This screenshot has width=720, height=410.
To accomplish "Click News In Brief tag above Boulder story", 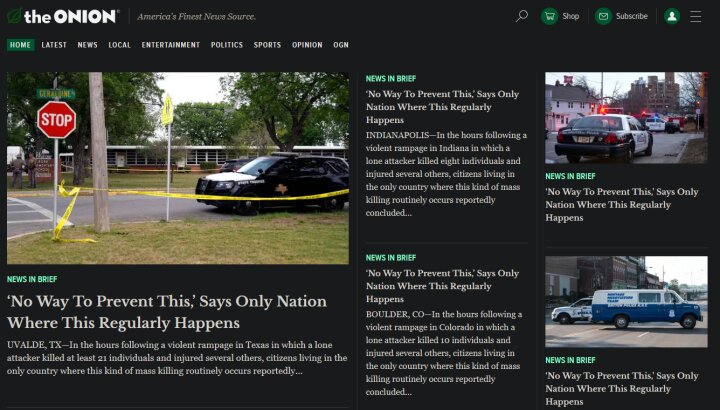I will 391,258.
